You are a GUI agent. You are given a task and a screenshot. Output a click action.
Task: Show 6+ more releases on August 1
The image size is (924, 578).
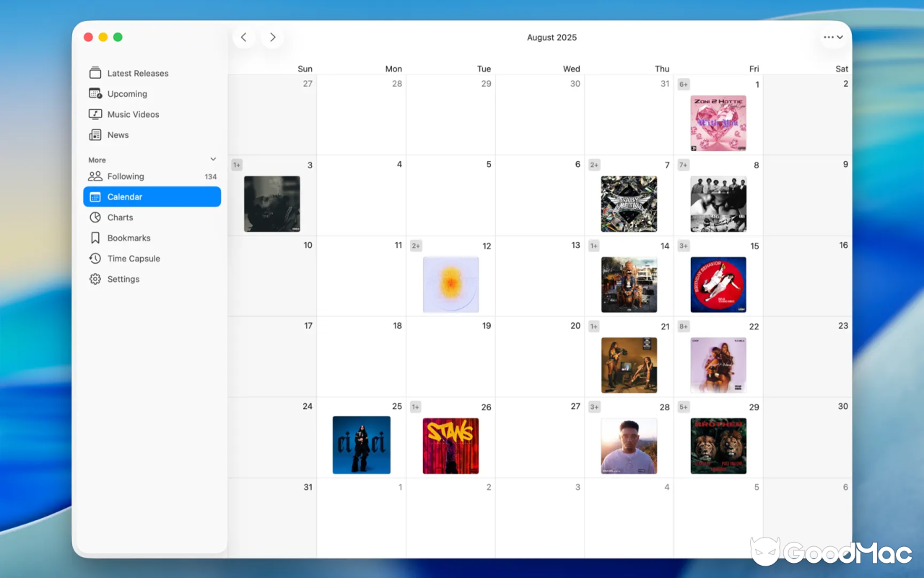pyautogui.click(x=684, y=85)
